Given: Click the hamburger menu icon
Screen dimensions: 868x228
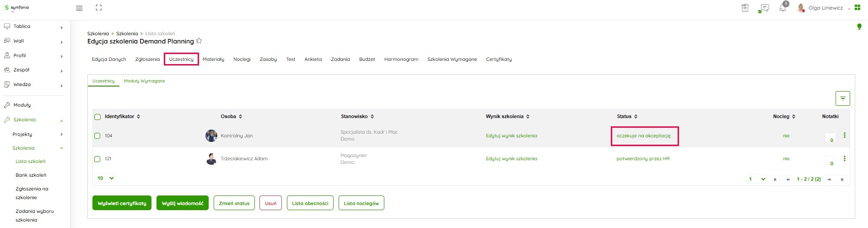Looking at the screenshot, I should pyautogui.click(x=79, y=8).
